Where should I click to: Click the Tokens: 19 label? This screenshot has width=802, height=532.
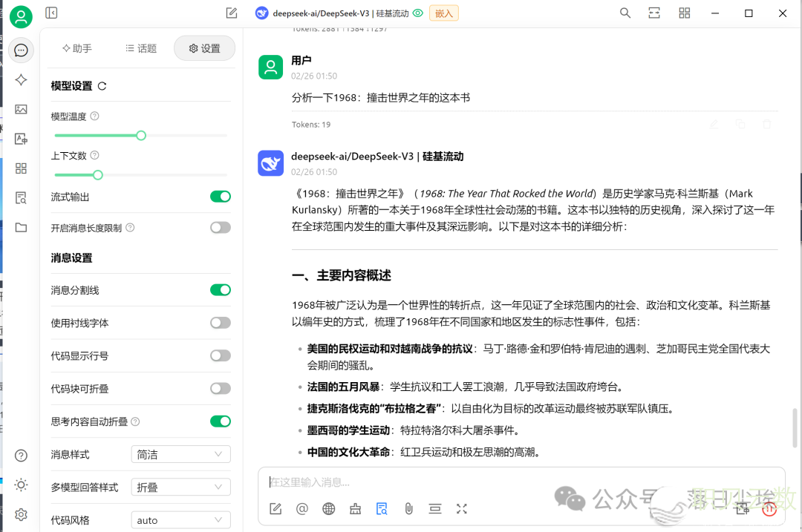click(311, 124)
